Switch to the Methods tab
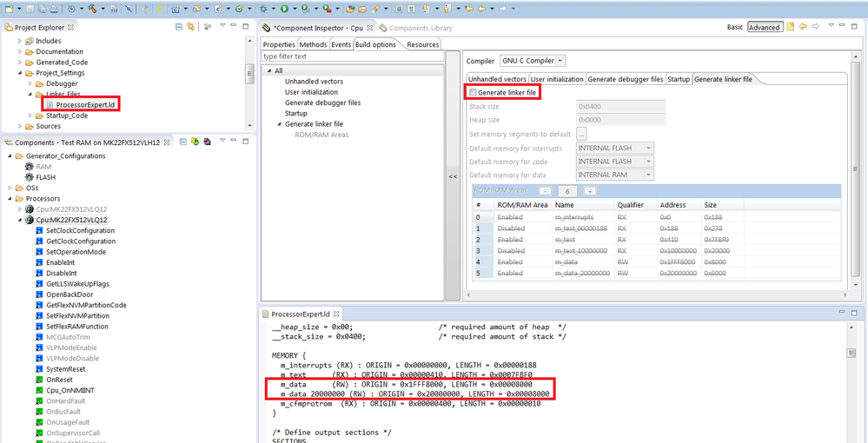This screenshot has height=443, width=868. (314, 44)
